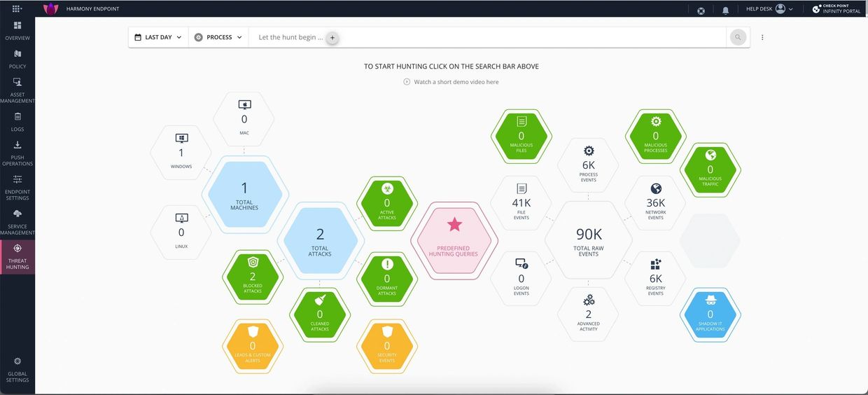
Task: Open Malicious Traffic hexagon
Action: click(x=710, y=170)
